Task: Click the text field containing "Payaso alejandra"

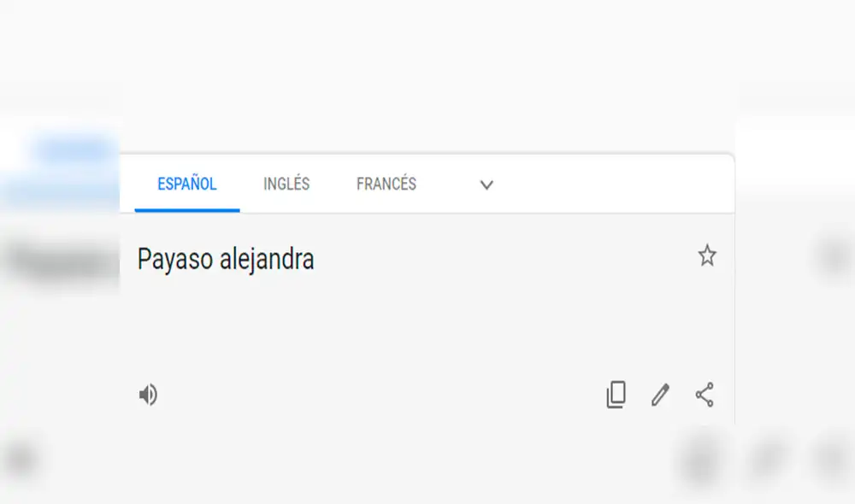Action: tap(227, 259)
